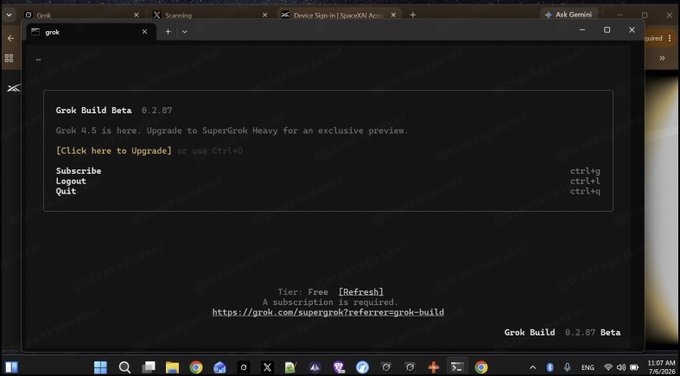Choose Logout in Grok Build menu

click(x=71, y=181)
